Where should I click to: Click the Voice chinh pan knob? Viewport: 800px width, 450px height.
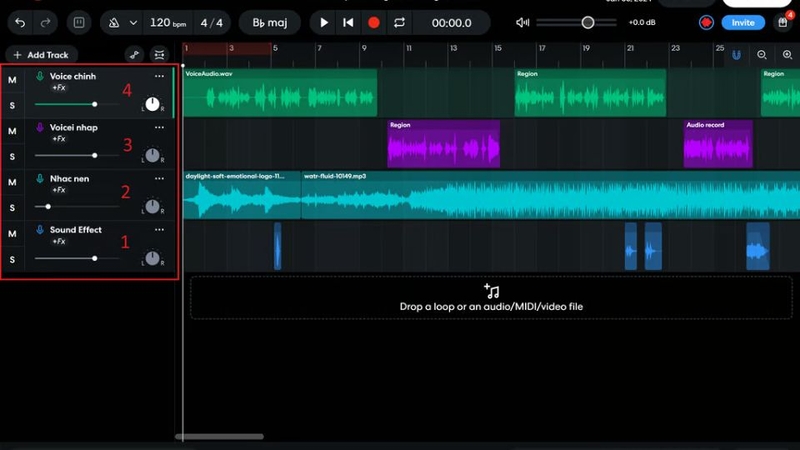click(152, 104)
